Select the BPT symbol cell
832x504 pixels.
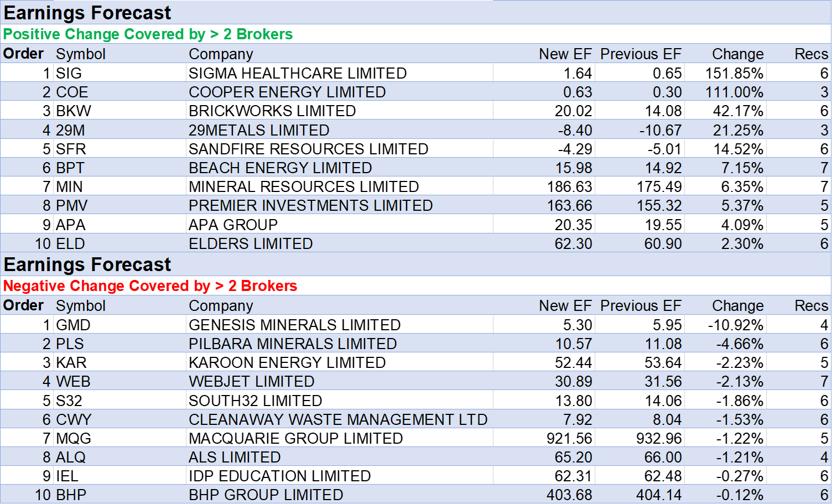click(70, 168)
